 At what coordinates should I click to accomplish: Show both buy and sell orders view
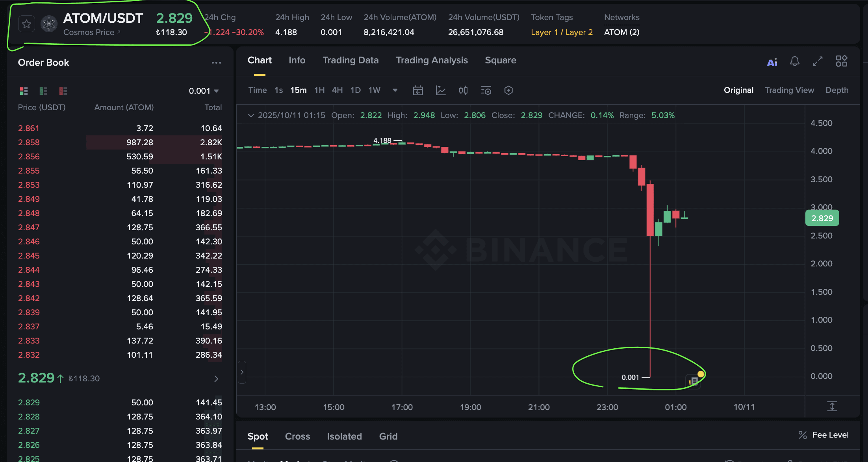coord(24,91)
